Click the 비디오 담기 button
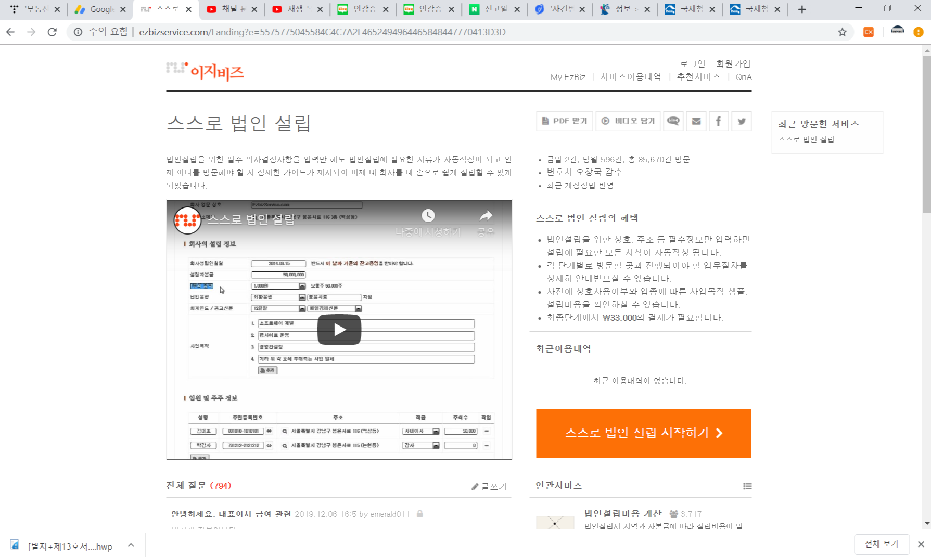Viewport: 931px width, 560px height. point(628,121)
